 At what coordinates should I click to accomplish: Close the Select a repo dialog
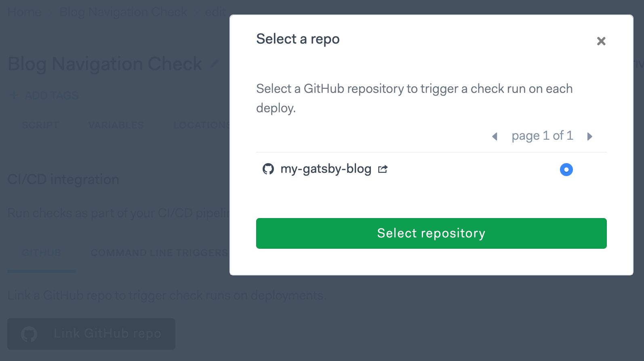click(601, 41)
